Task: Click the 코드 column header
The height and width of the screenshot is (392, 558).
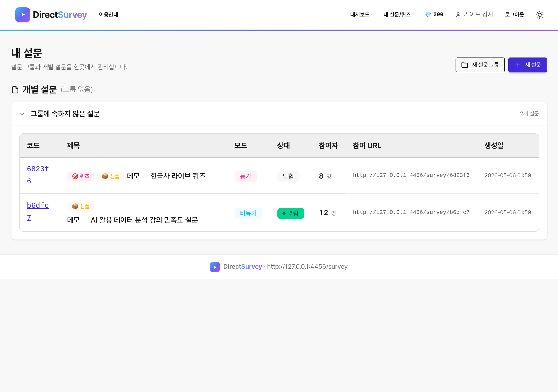Action: pos(33,145)
